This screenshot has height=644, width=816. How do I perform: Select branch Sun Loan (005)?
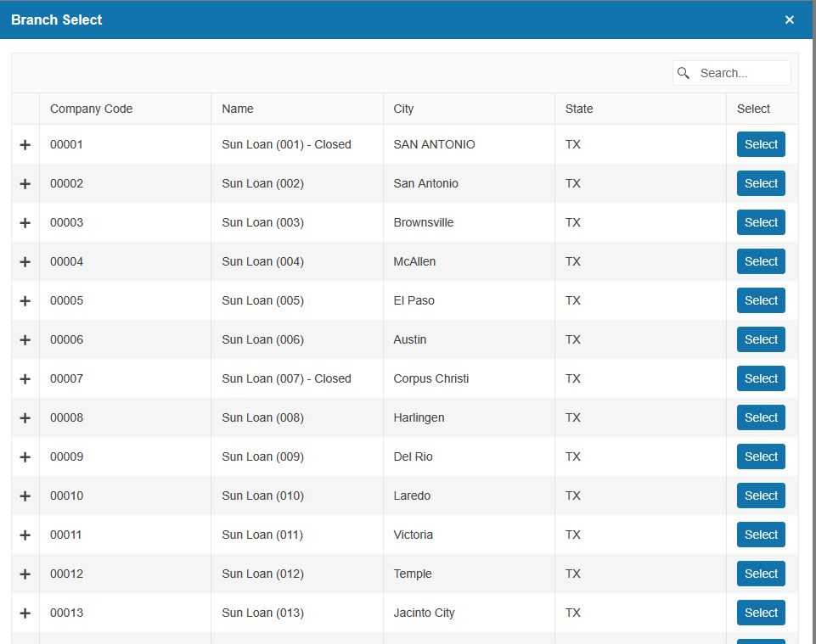[761, 300]
